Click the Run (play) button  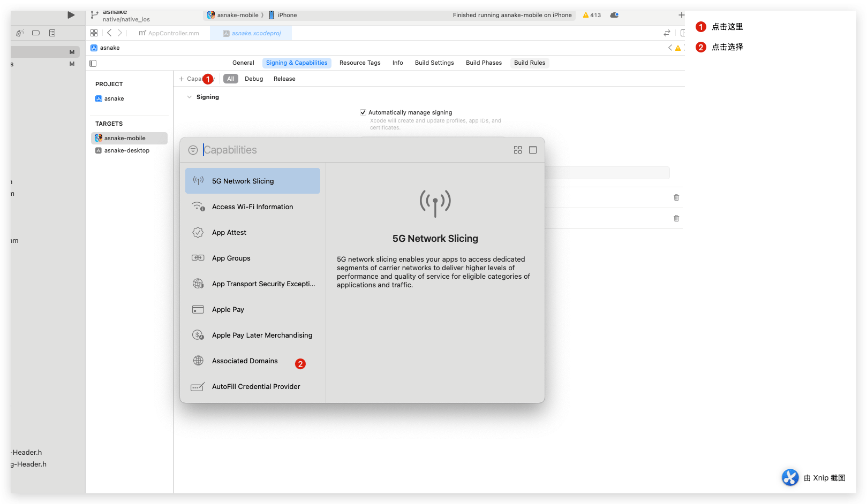pos(71,15)
